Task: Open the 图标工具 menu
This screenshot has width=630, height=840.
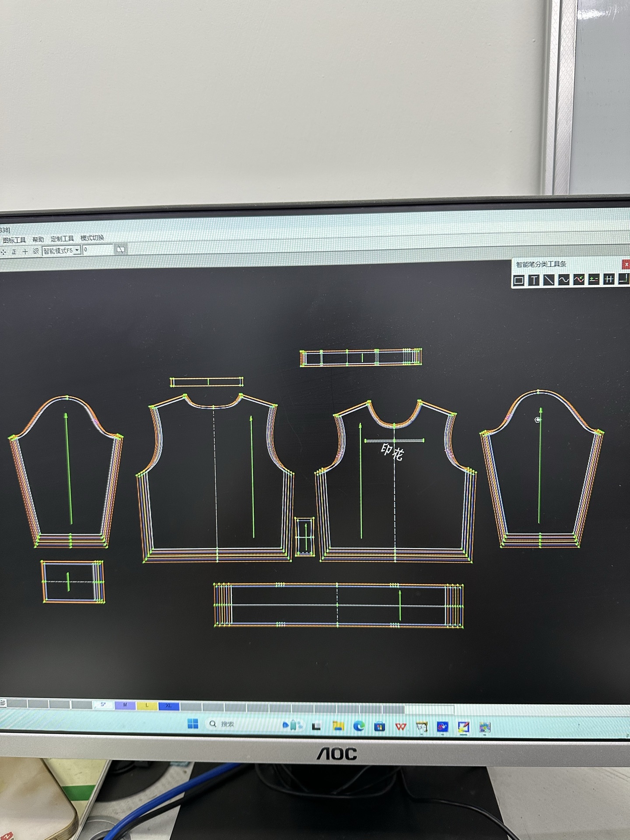Action: [x=14, y=240]
